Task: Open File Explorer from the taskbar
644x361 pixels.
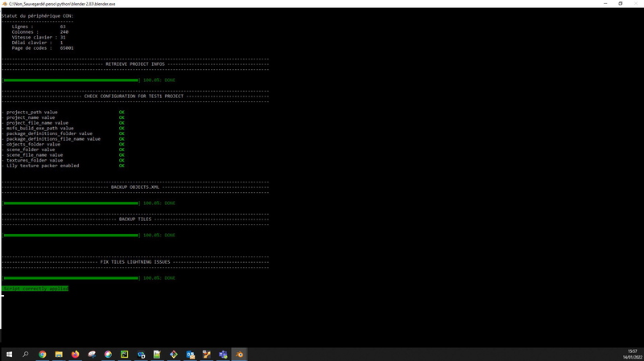Action: [59, 354]
